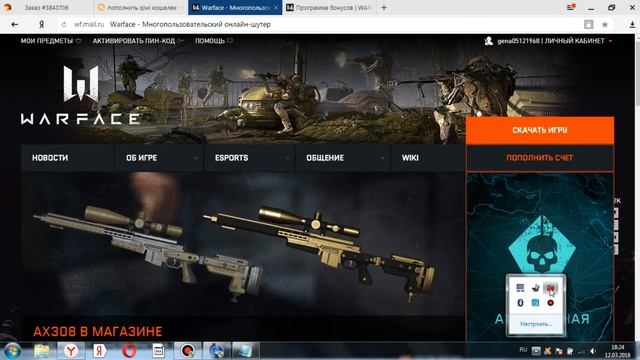
Task: Toggle the reader mode icon in address bar
Action: pos(589,24)
